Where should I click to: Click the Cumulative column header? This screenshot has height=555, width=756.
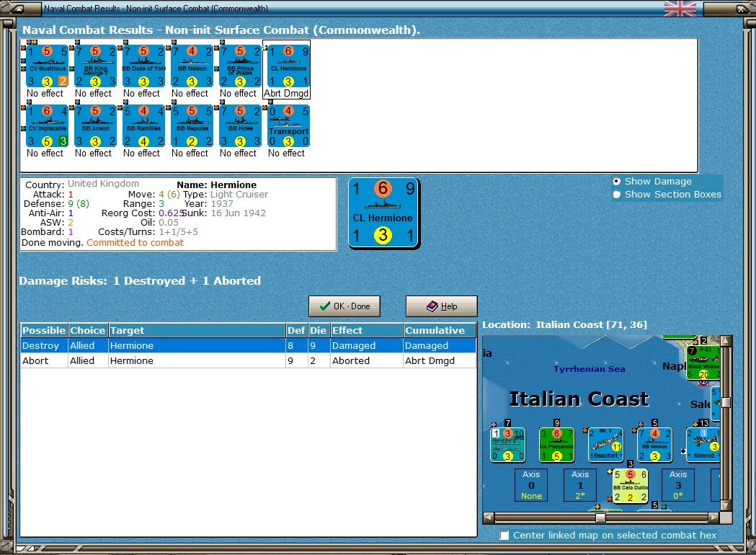(x=440, y=330)
